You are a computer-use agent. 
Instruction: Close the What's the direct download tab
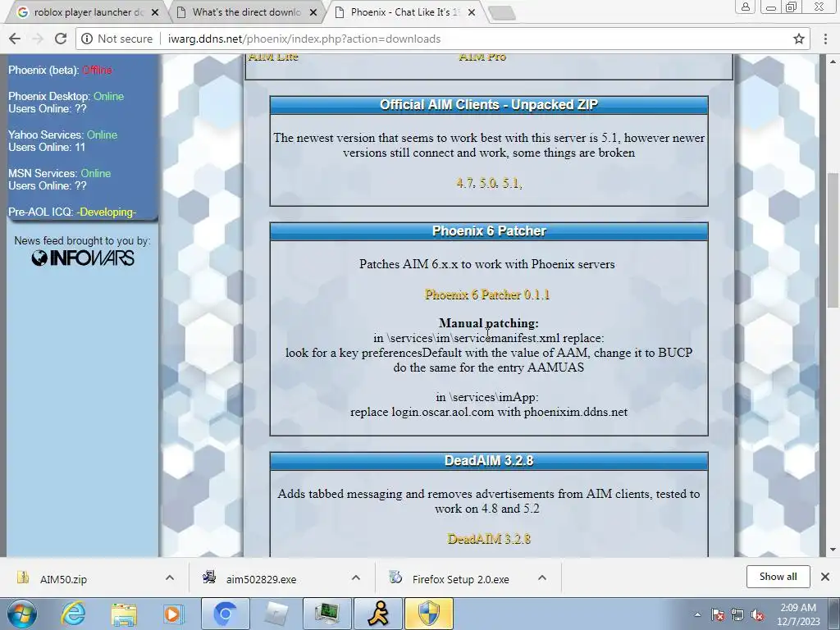point(313,12)
